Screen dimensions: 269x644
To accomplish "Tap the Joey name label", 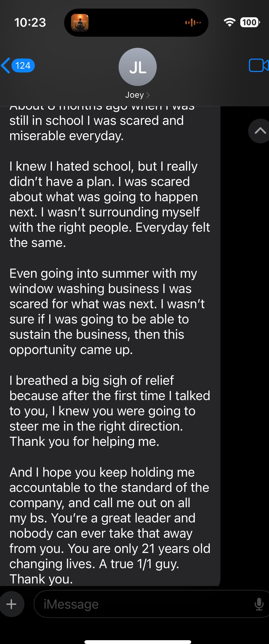I will (134, 95).
